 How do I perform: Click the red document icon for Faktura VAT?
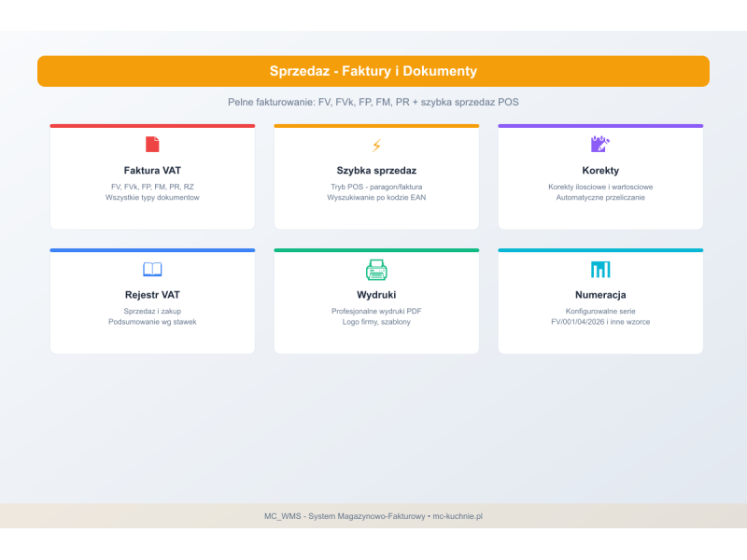coord(152,145)
